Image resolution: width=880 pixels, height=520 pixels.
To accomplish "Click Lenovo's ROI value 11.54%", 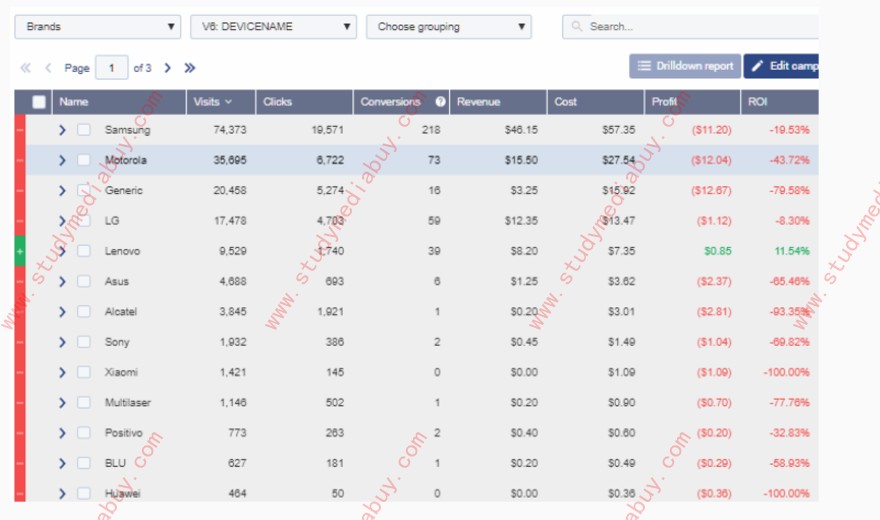I will click(x=792, y=251).
